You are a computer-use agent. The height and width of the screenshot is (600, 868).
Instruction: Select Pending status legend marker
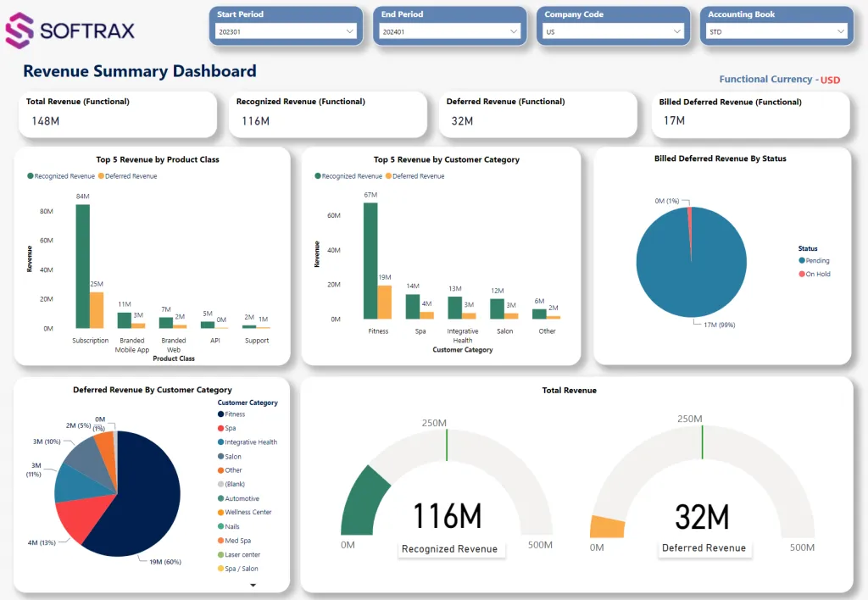tap(802, 261)
